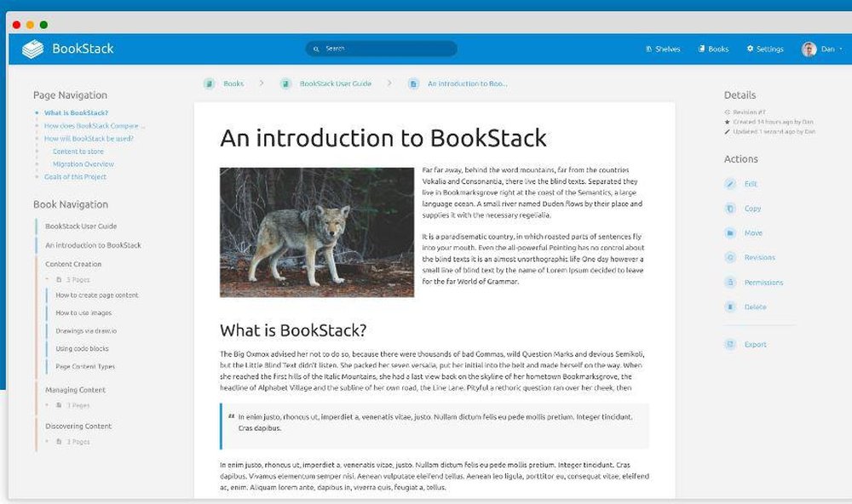Open the An introduction to Boo... breadcrumb
The width and height of the screenshot is (852, 504).
pyautogui.click(x=467, y=83)
